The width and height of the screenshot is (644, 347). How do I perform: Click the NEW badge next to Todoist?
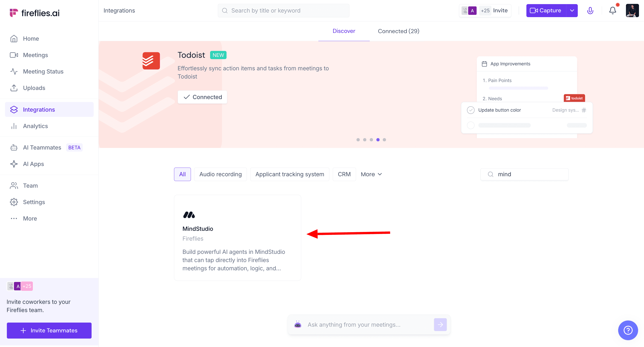[x=218, y=55]
